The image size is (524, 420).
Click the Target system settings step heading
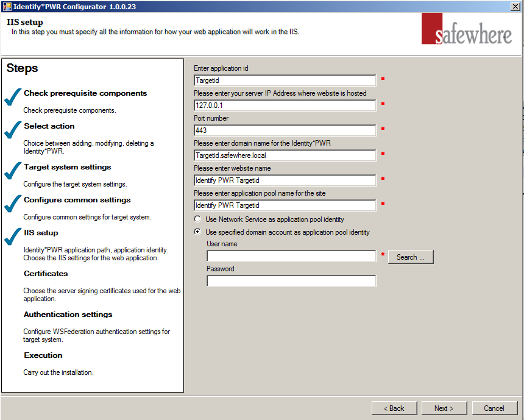(68, 167)
